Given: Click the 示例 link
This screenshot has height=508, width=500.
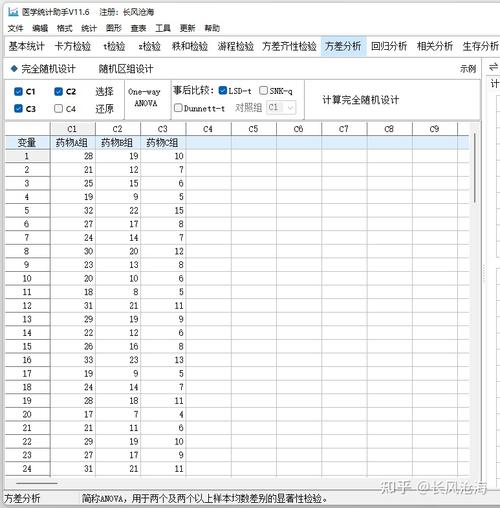Looking at the screenshot, I should coord(468,69).
